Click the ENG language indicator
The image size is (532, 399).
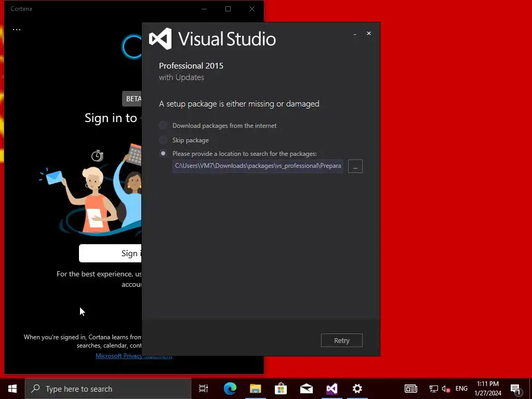coord(461,389)
